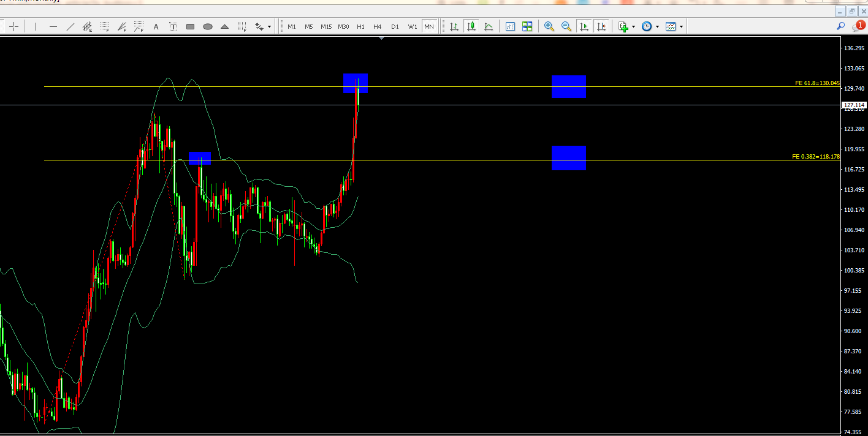Click the 133.065 price scale value

pyautogui.click(x=854, y=69)
